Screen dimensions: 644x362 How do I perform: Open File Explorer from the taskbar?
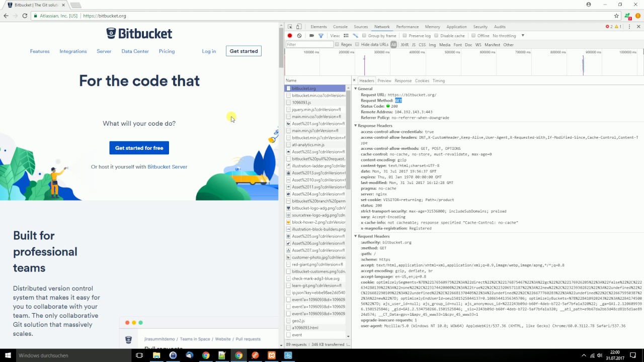tap(156, 355)
